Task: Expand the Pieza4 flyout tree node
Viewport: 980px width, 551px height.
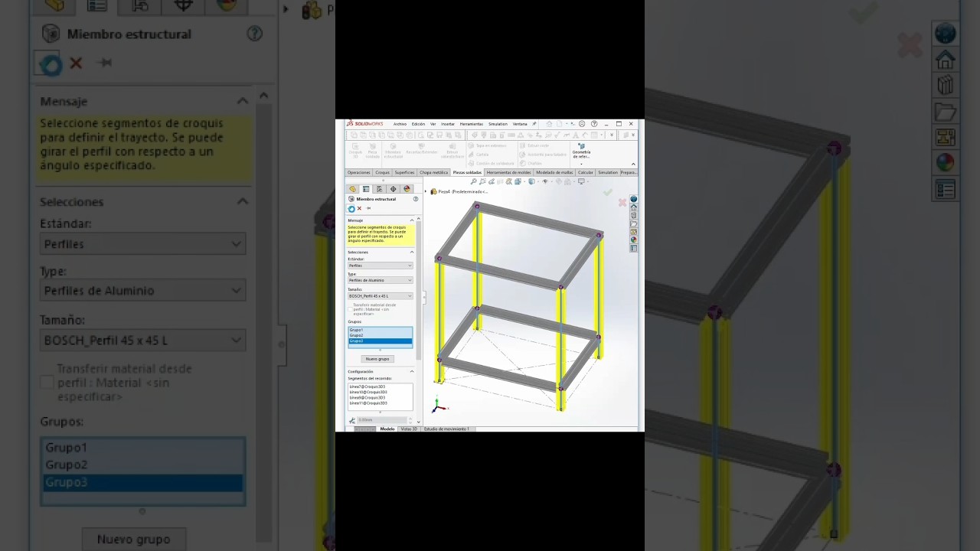Action: [x=426, y=191]
